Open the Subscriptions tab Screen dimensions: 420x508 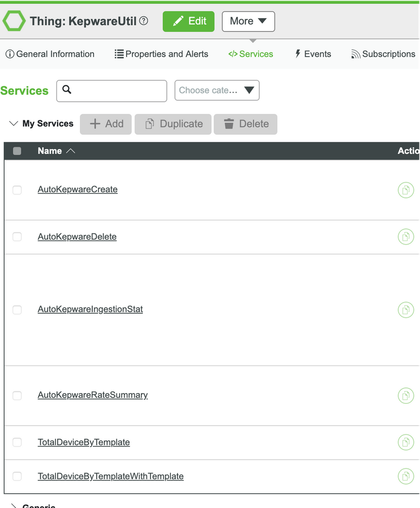(383, 54)
